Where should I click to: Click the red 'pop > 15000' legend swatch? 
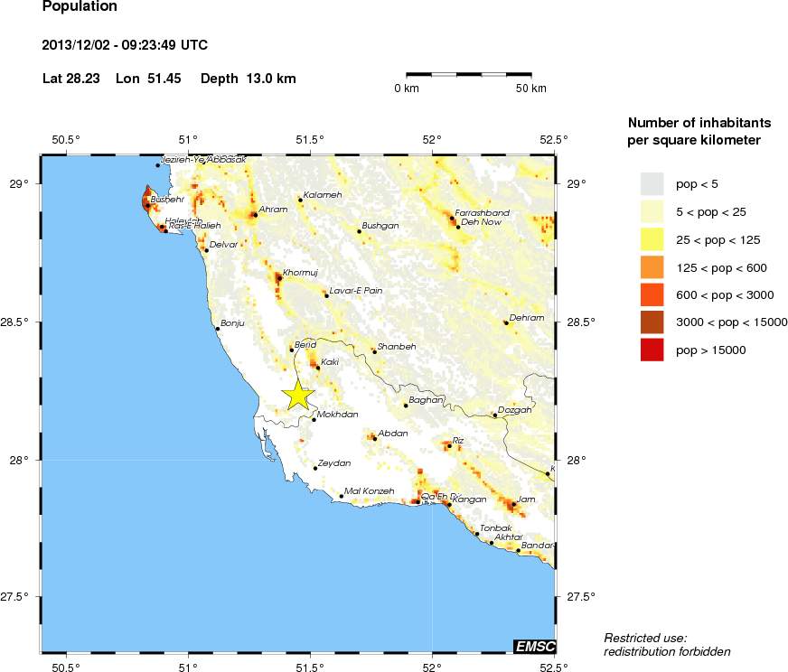(652, 350)
